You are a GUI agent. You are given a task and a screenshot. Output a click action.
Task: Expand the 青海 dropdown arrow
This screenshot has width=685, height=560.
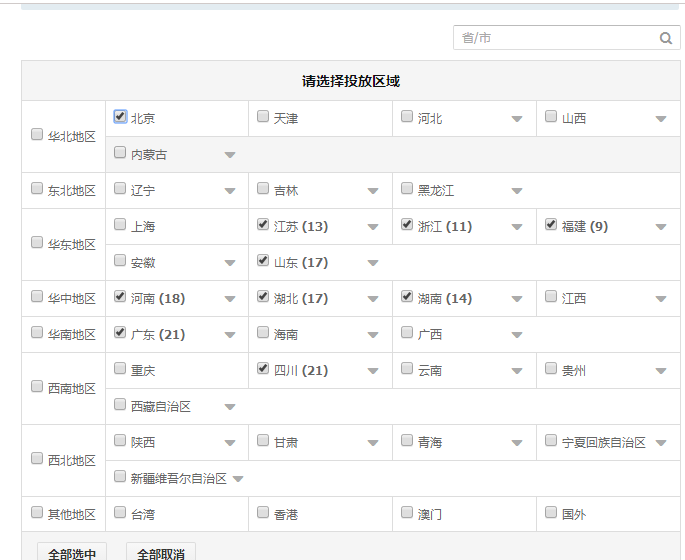(517, 443)
